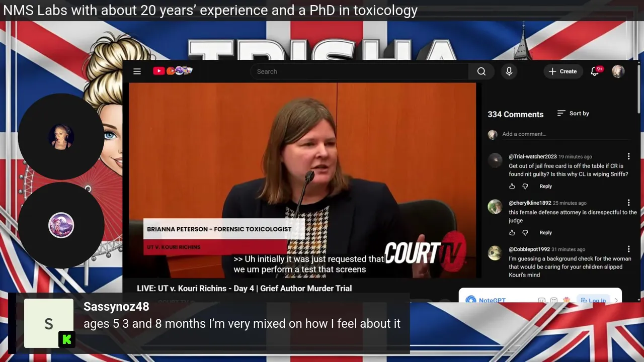Click the timestamp 25 minutes ago
Viewport: 644px width, 362px height.
point(570,203)
